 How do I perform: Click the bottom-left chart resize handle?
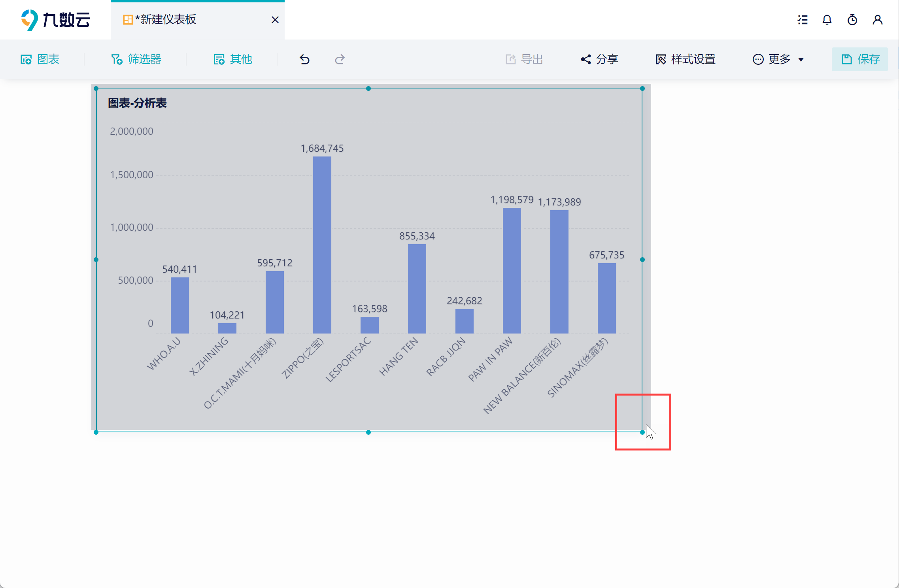[96, 432]
